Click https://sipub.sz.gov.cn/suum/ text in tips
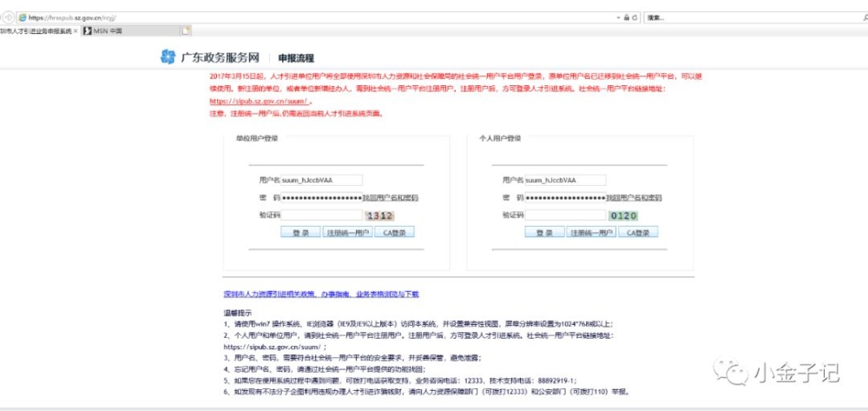Screen dimensions: 868x411 pyautogui.click(x=272, y=347)
